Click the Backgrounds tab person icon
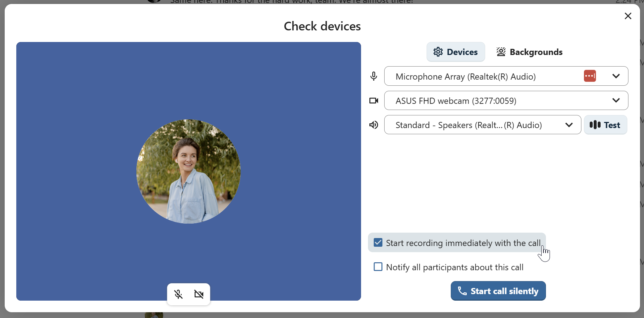The height and width of the screenshot is (318, 644). [x=501, y=52]
